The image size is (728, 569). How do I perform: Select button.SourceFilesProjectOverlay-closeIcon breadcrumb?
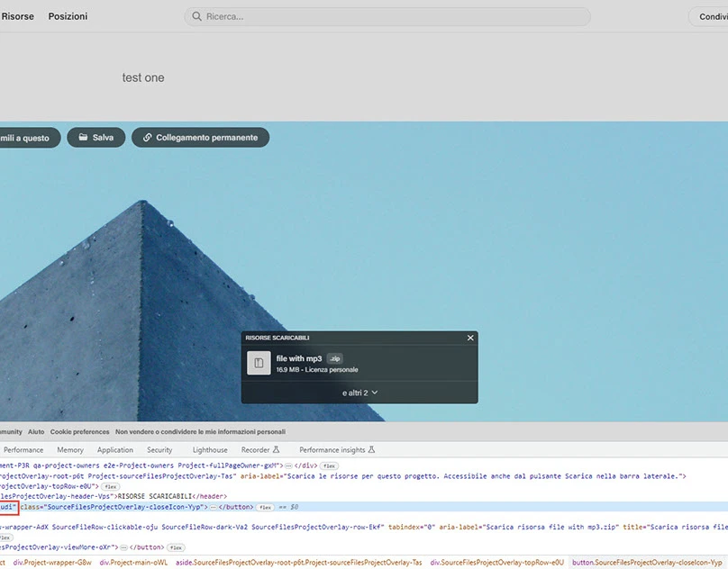647,562
